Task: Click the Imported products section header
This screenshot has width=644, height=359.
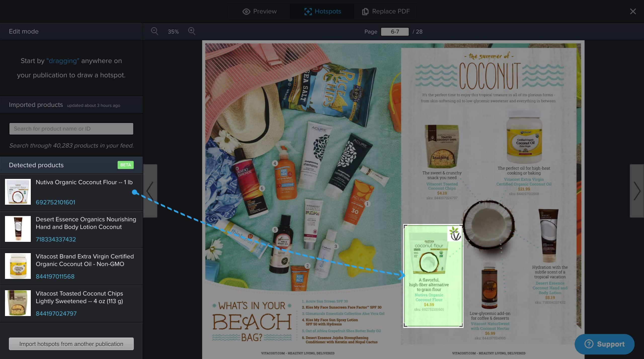Action: [x=35, y=105]
